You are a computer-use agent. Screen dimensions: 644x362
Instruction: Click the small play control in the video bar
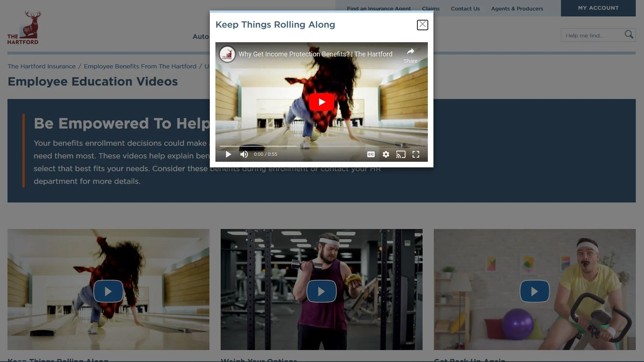pos(228,154)
